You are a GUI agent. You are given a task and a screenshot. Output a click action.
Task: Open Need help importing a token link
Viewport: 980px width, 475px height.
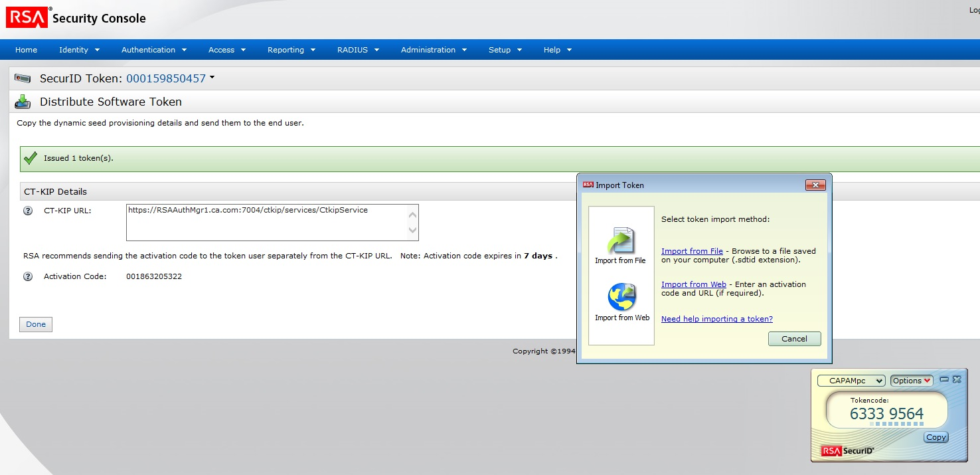[716, 319]
